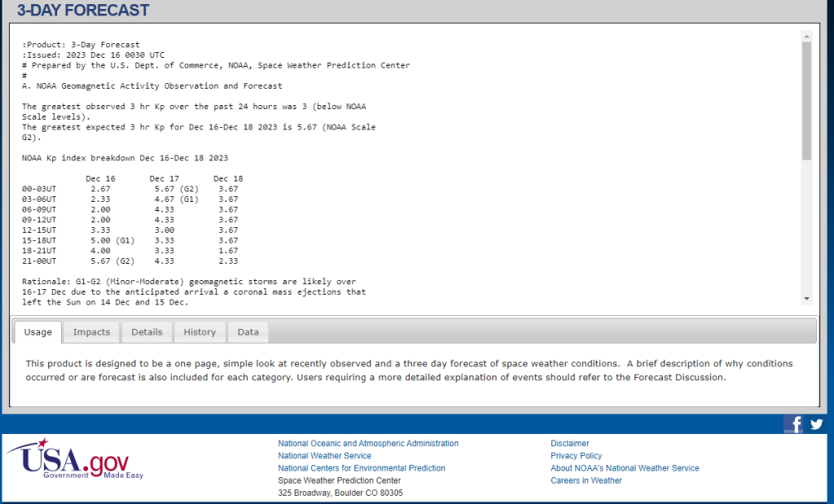834x504 pixels.
Task: Click the 3-DAY FORECAST heading
Action: coord(83,11)
